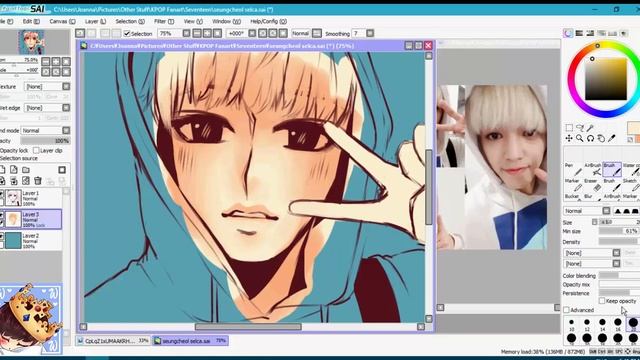Select Layer 2 in layer list
640x360 pixels.
pyautogui.click(x=31, y=241)
